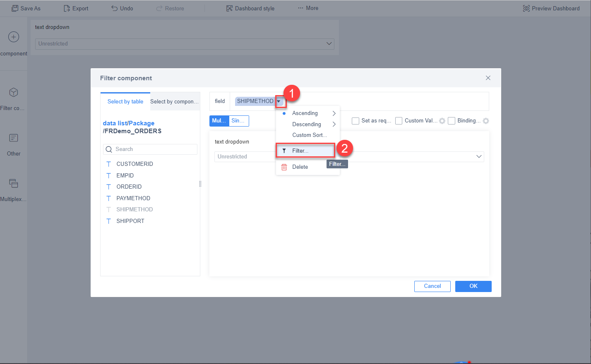This screenshot has height=364, width=591.
Task: Click the Restore arrow icon
Action: 159,8
